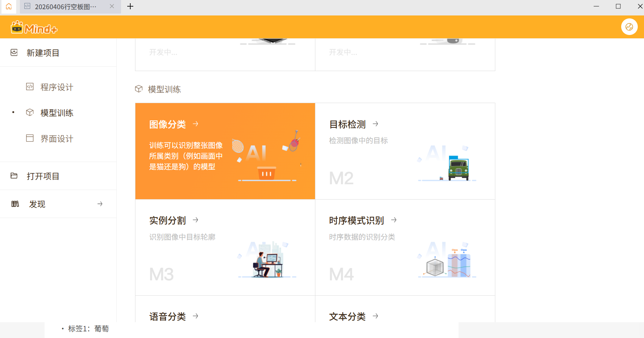Image resolution: width=644 pixels, height=338 pixels.
Task: Open a new tab with plus button
Action: point(130,6)
